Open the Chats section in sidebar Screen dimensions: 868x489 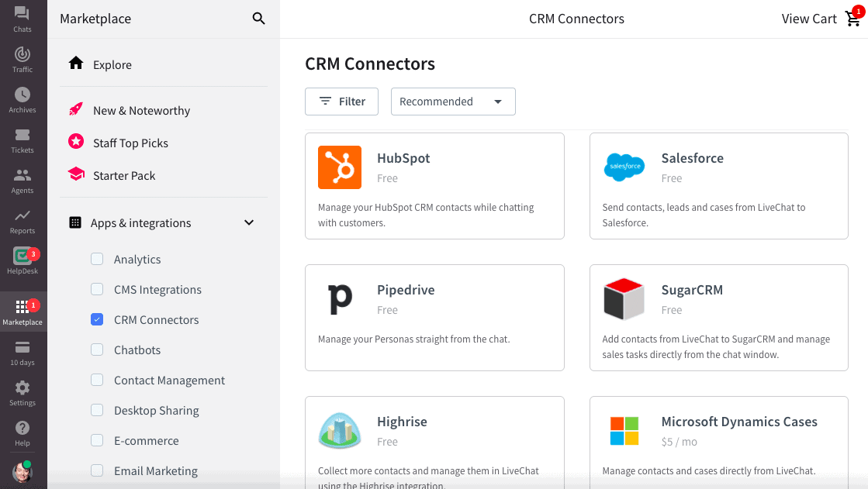pos(22,19)
